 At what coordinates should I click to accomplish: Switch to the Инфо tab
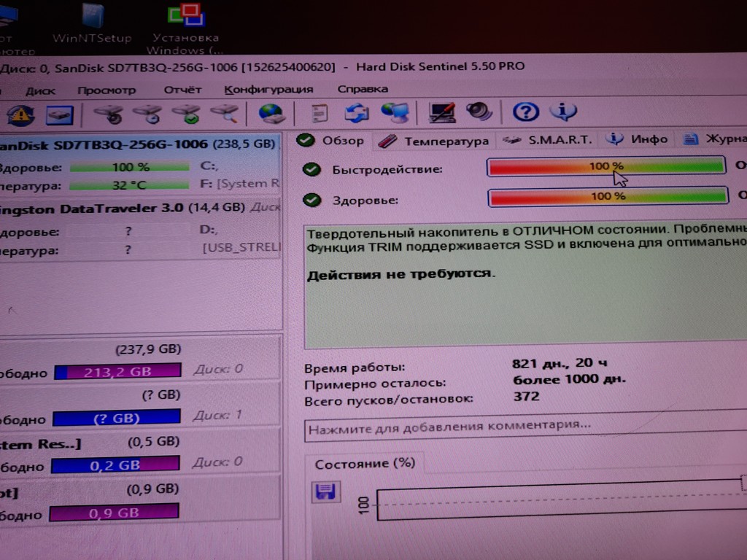pos(636,139)
